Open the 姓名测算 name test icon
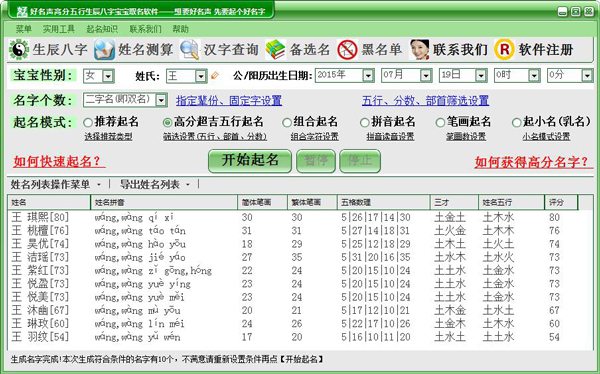Screen dimensions: 600x374 (104, 50)
